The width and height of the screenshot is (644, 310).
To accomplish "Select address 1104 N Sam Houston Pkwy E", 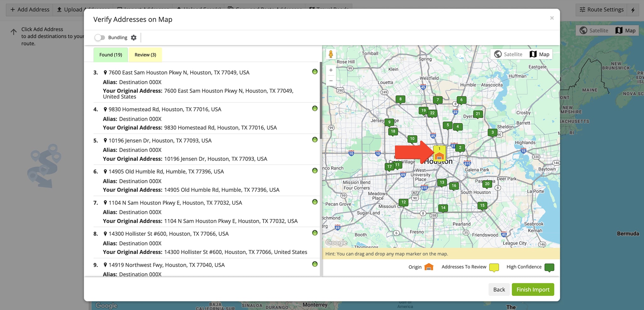I will [175, 203].
